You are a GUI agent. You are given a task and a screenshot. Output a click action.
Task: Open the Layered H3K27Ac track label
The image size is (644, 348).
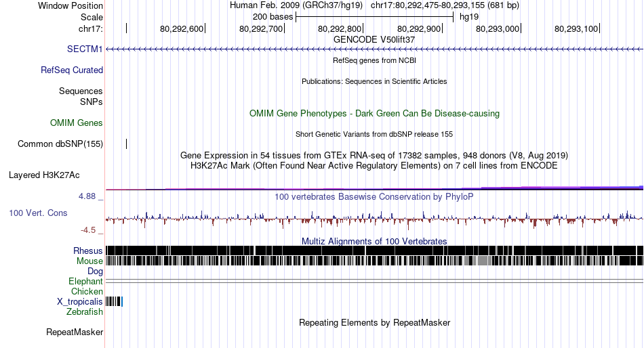tap(44, 175)
